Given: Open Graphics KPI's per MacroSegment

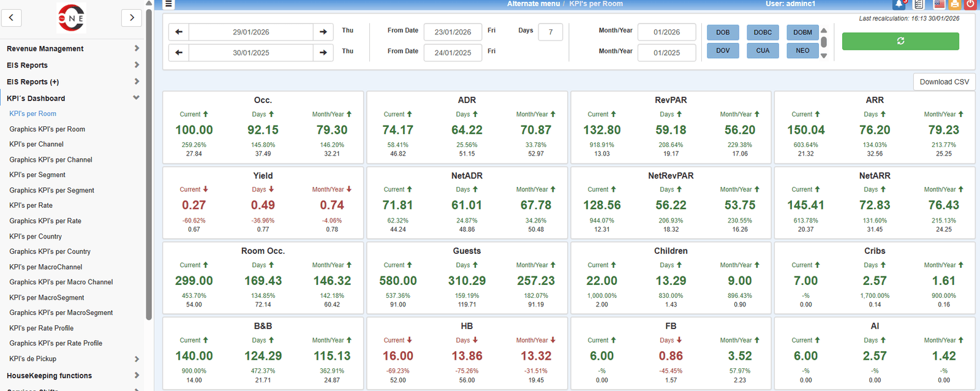Looking at the screenshot, I should click(x=61, y=313).
